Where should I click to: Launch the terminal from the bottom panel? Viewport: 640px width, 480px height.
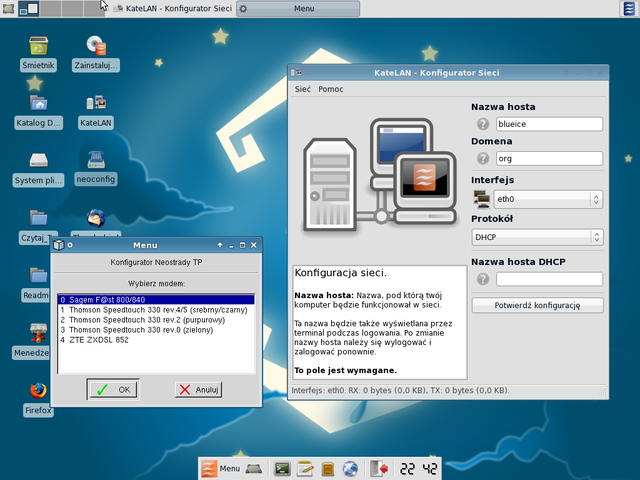(282, 469)
